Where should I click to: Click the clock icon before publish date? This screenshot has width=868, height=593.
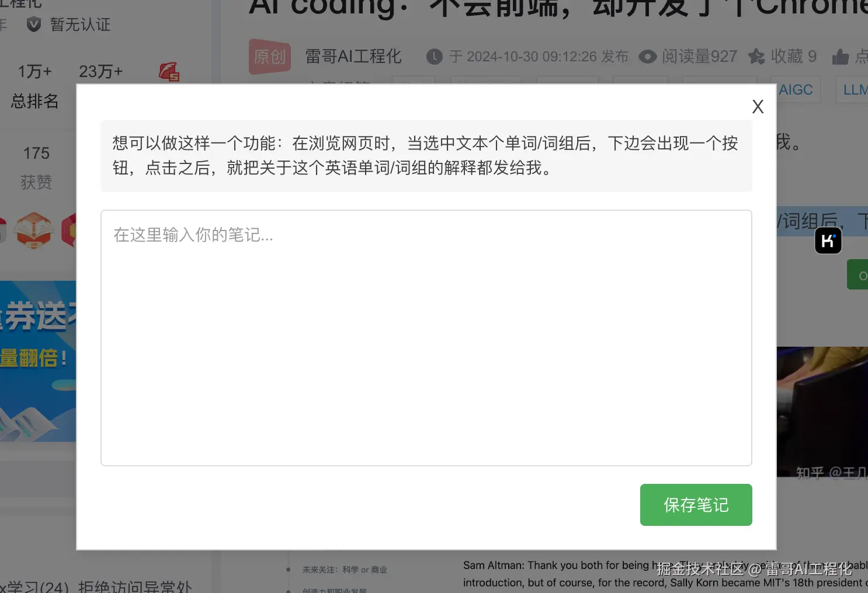[435, 56]
